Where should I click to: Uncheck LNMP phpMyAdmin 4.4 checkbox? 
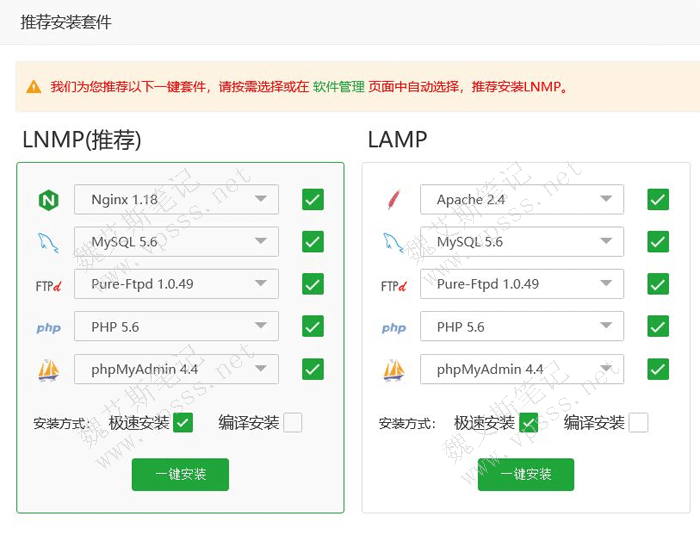pyautogui.click(x=312, y=369)
